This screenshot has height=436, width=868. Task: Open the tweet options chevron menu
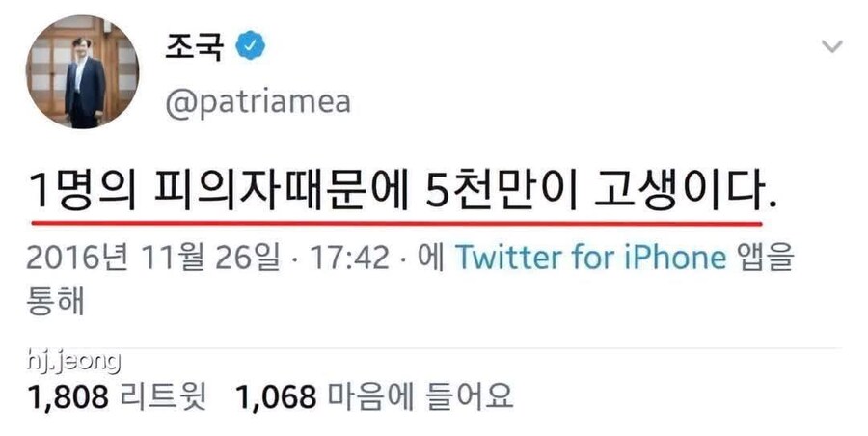coord(832,46)
